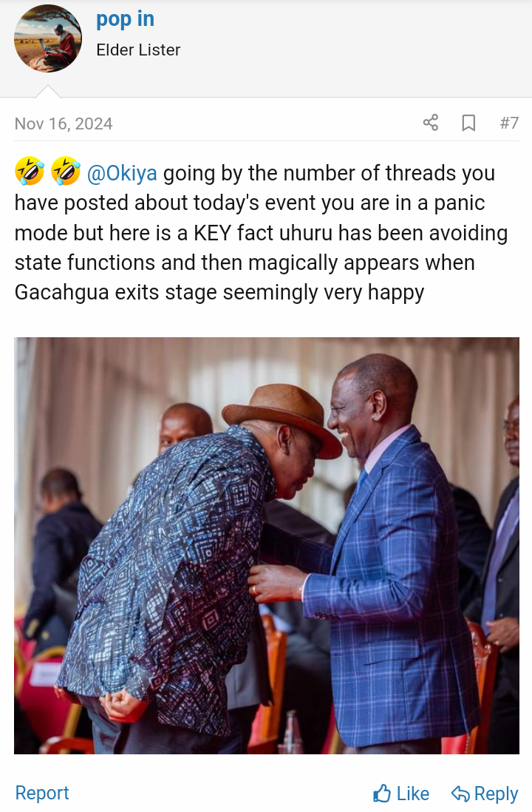Bookmark this post with the bookmark icon
The width and height of the screenshot is (532, 812).
pyautogui.click(x=468, y=123)
